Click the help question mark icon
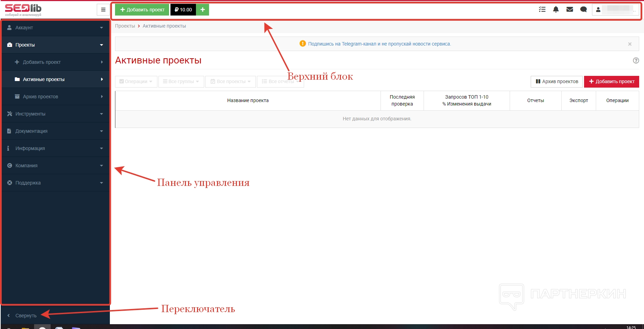Viewport: 644px width, 329px height. coord(636,60)
